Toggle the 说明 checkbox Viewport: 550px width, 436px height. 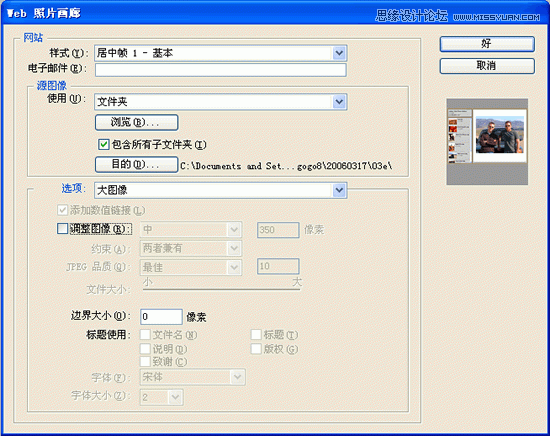pyautogui.click(x=145, y=349)
